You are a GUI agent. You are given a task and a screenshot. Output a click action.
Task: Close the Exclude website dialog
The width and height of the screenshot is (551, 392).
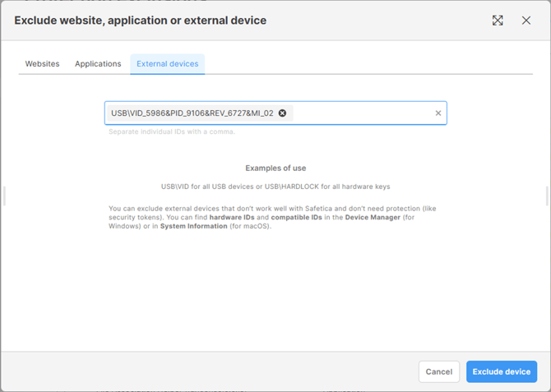tap(526, 21)
